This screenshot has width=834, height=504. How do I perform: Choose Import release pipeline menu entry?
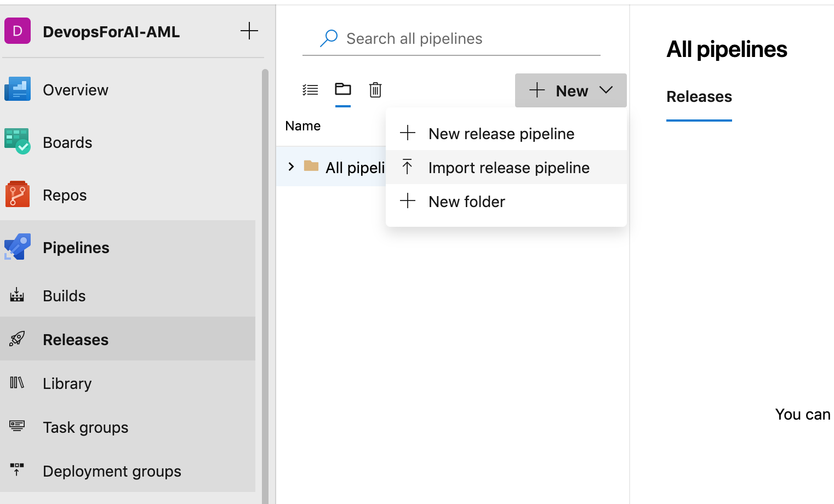506,167
